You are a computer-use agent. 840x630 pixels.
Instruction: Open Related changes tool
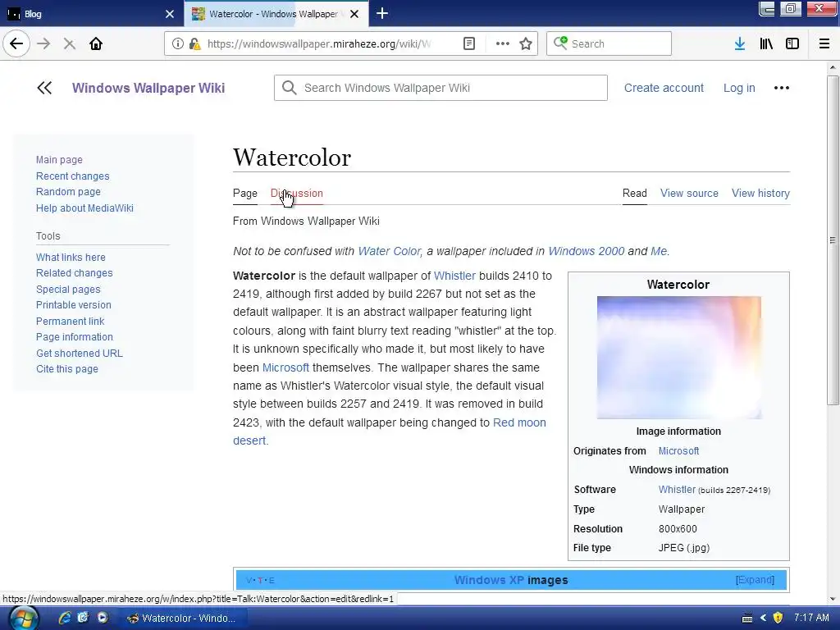[75, 272]
